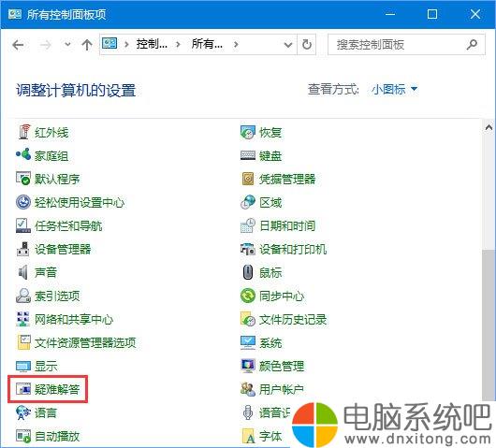Open 网络和共享中心 network icon
496x448 pixels.
point(22,319)
